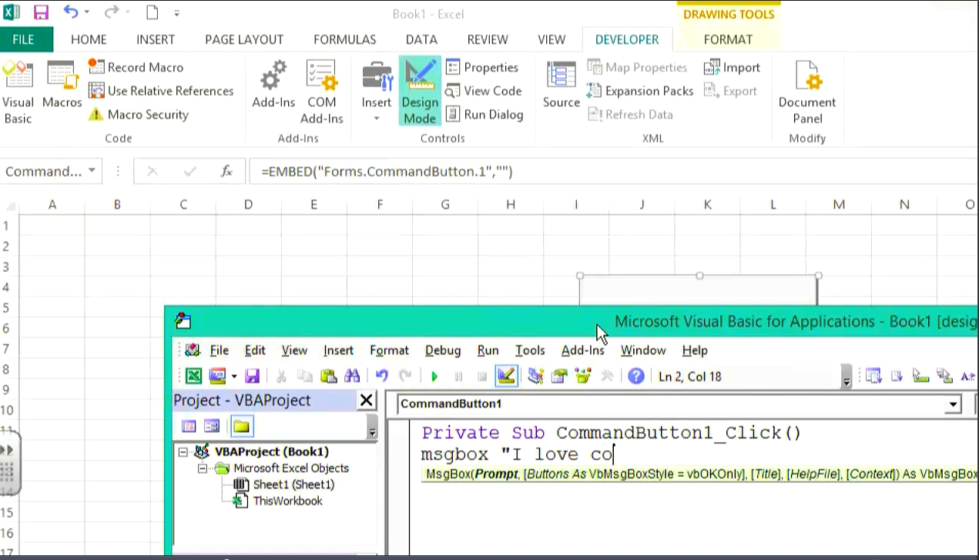Click View Code in Controls group
This screenshot has width=979, height=560.
point(484,90)
